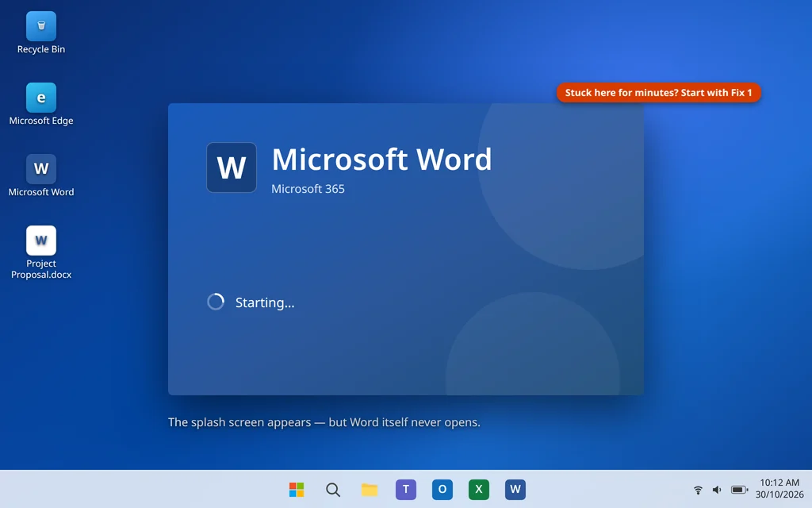
Task: Open taskbar Search
Action: tap(333, 489)
